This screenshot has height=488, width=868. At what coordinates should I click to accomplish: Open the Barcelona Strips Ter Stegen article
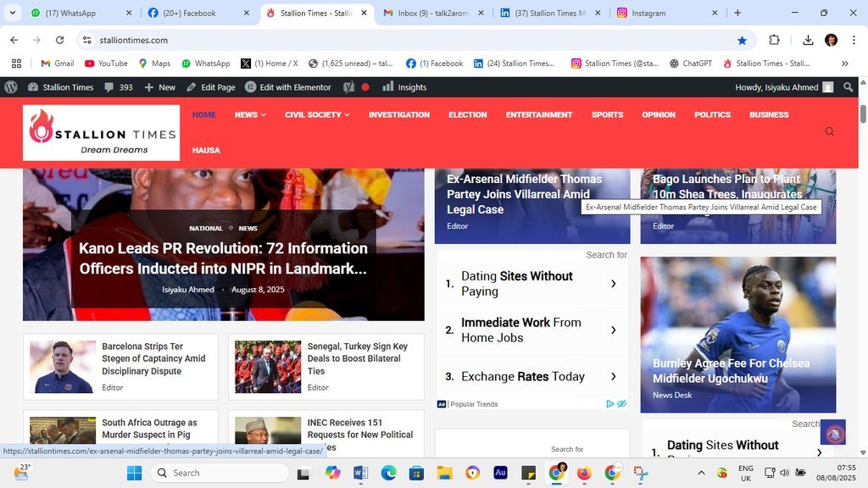153,358
